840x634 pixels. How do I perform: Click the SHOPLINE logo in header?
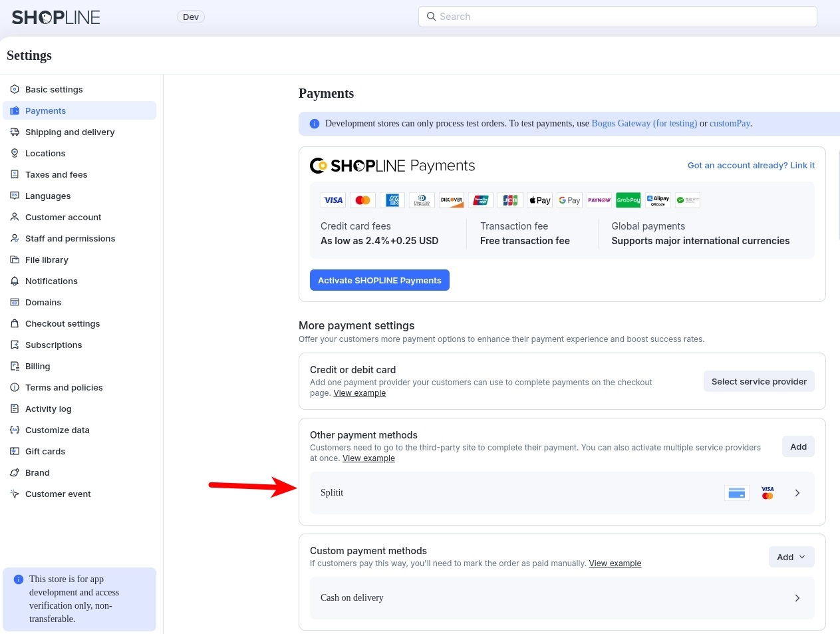point(56,17)
